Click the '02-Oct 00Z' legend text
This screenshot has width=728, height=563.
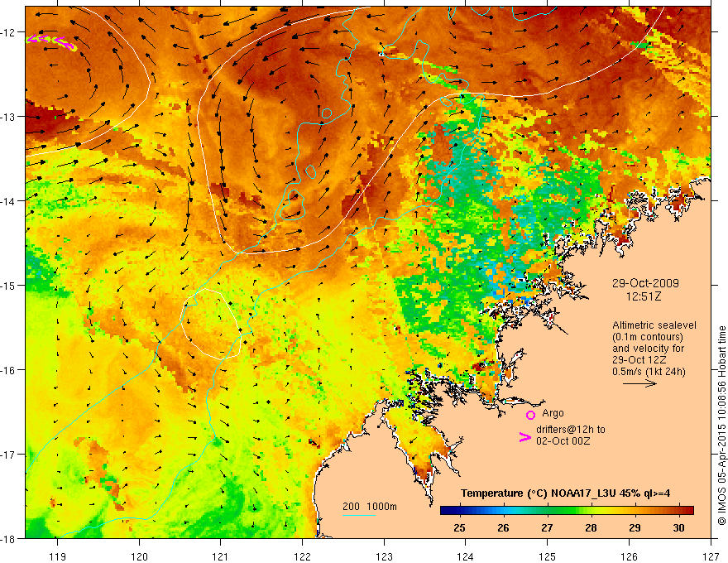point(563,440)
